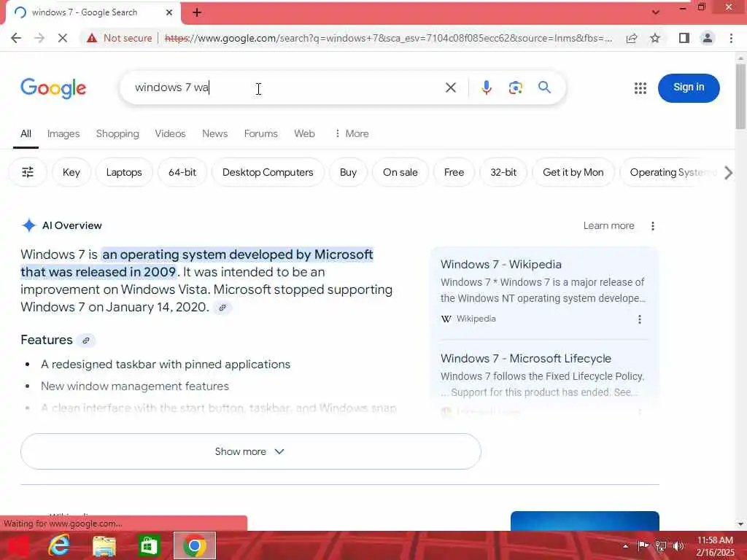This screenshot has height=560, width=747.
Task: Show next filter chips with right arrow
Action: coord(728,173)
